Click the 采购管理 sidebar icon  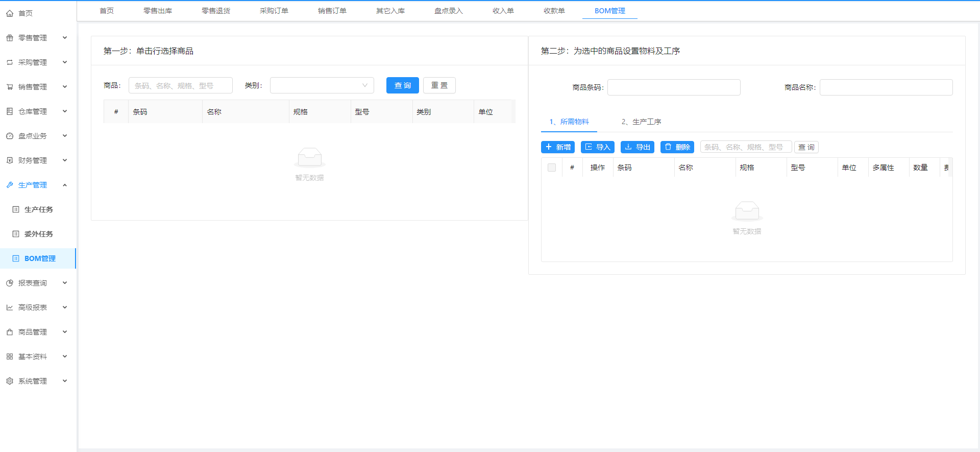[10, 62]
